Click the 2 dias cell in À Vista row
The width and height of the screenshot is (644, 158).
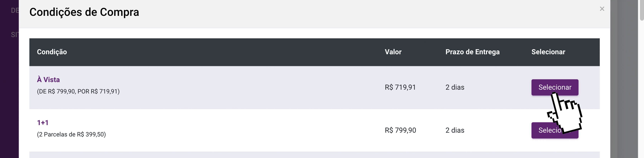click(455, 87)
